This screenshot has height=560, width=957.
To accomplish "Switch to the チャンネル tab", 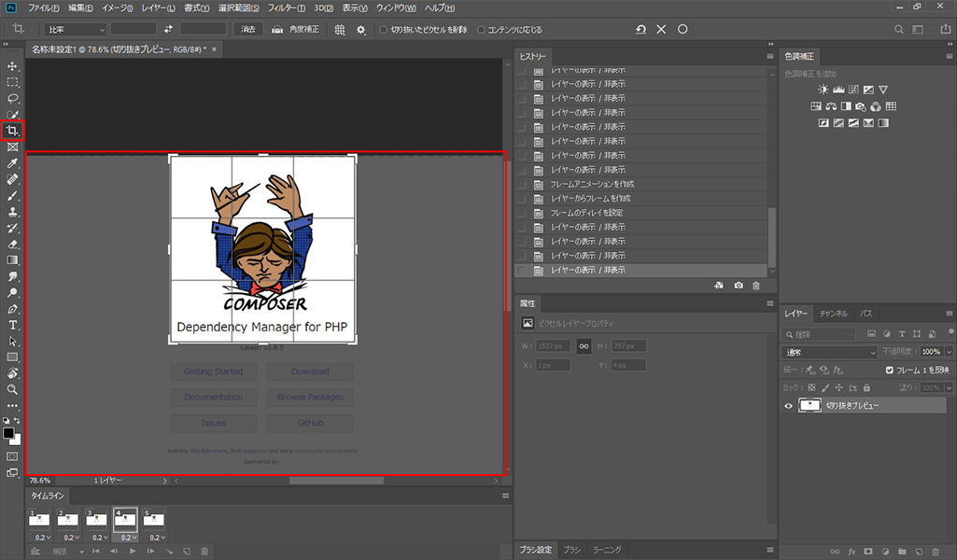I will (x=833, y=314).
